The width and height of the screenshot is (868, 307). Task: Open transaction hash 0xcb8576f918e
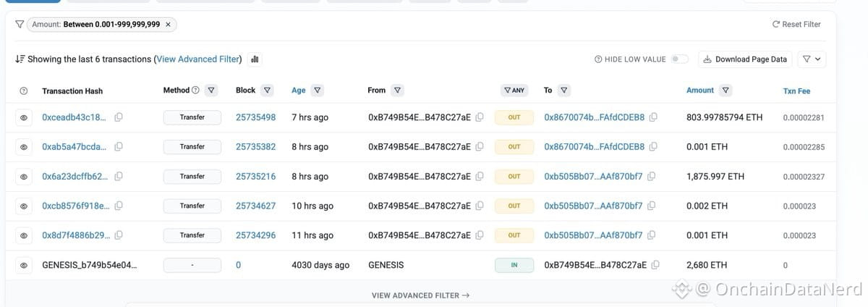point(76,206)
